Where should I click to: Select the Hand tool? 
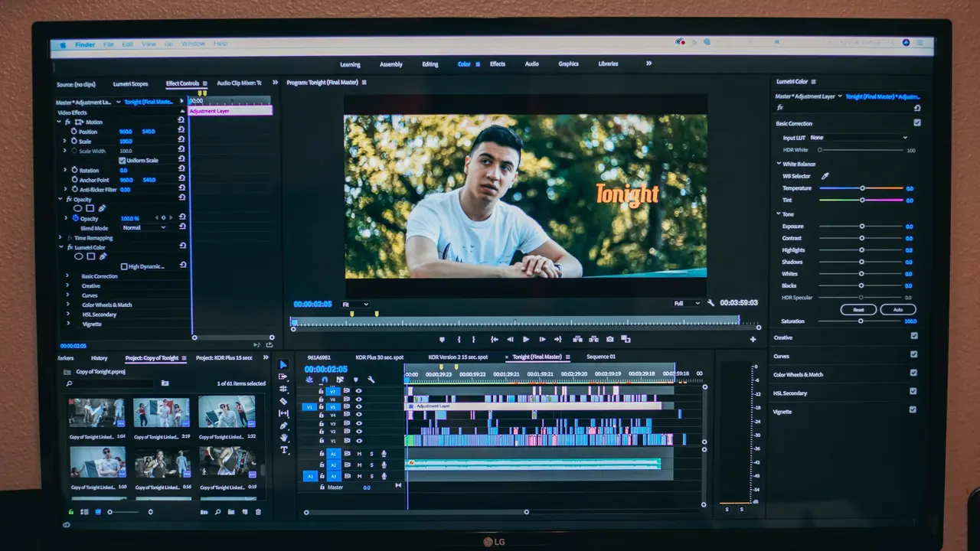pyautogui.click(x=283, y=438)
